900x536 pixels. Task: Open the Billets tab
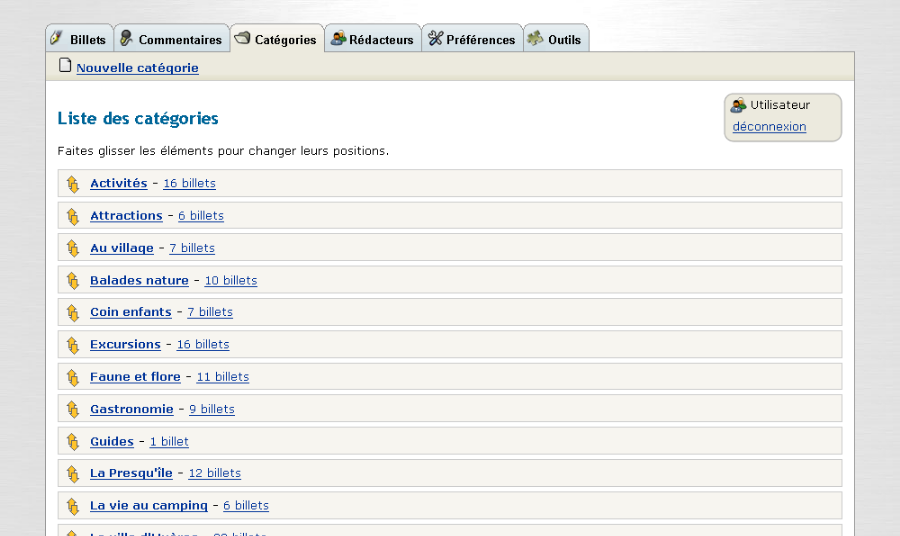tap(79, 39)
